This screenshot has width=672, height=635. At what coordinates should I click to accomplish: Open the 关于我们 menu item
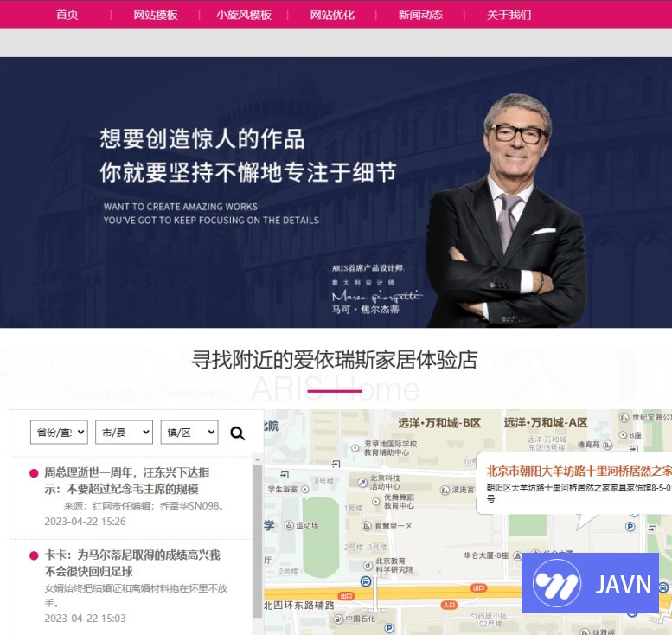click(509, 15)
